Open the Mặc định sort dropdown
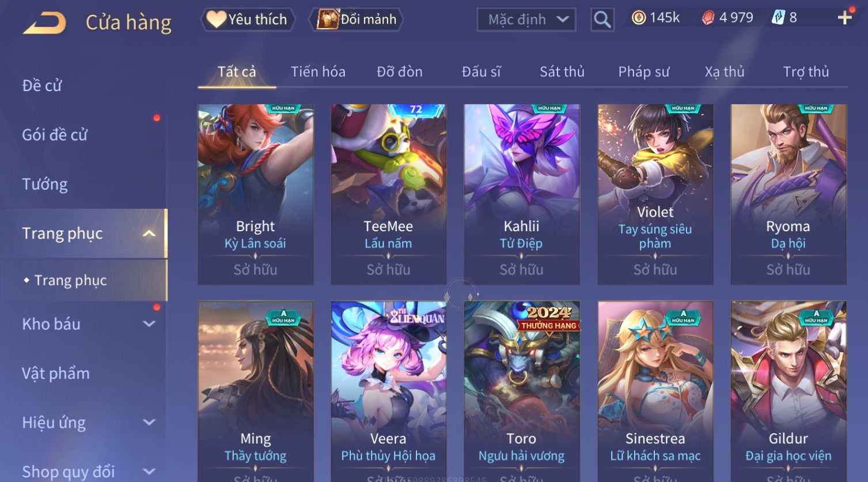868x482 pixels. (x=526, y=20)
